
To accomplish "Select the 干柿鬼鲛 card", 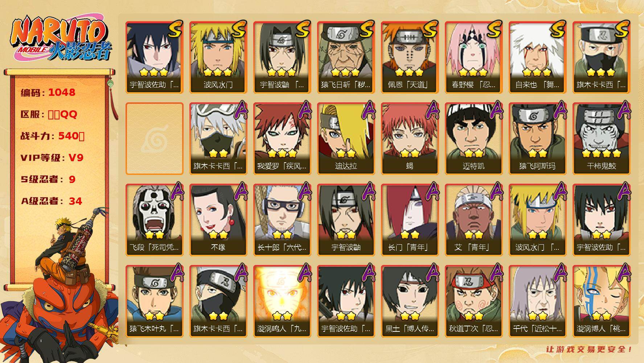I will 601,139.
